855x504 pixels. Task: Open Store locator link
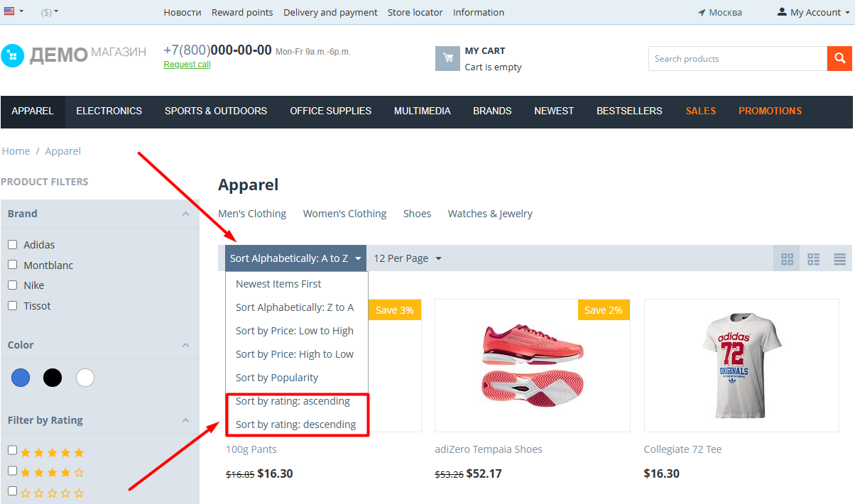tap(415, 12)
